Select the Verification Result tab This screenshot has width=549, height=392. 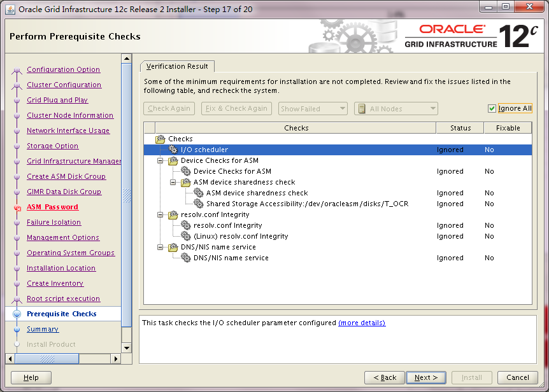coord(177,66)
